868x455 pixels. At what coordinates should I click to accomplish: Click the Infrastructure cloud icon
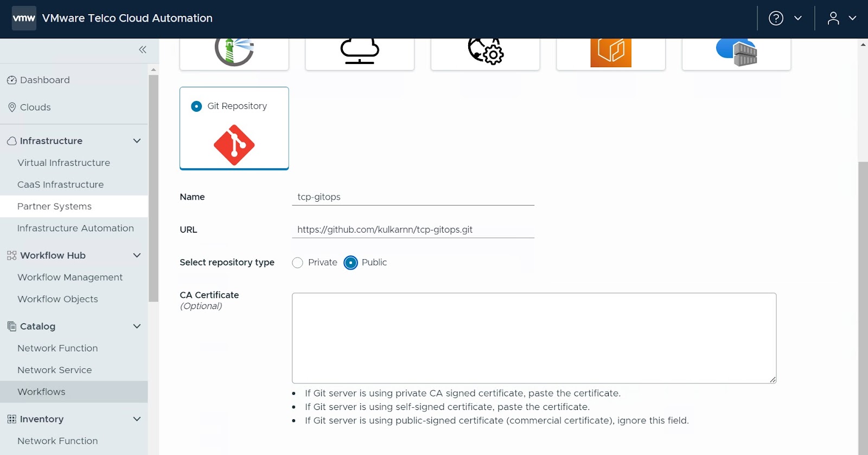point(12,141)
